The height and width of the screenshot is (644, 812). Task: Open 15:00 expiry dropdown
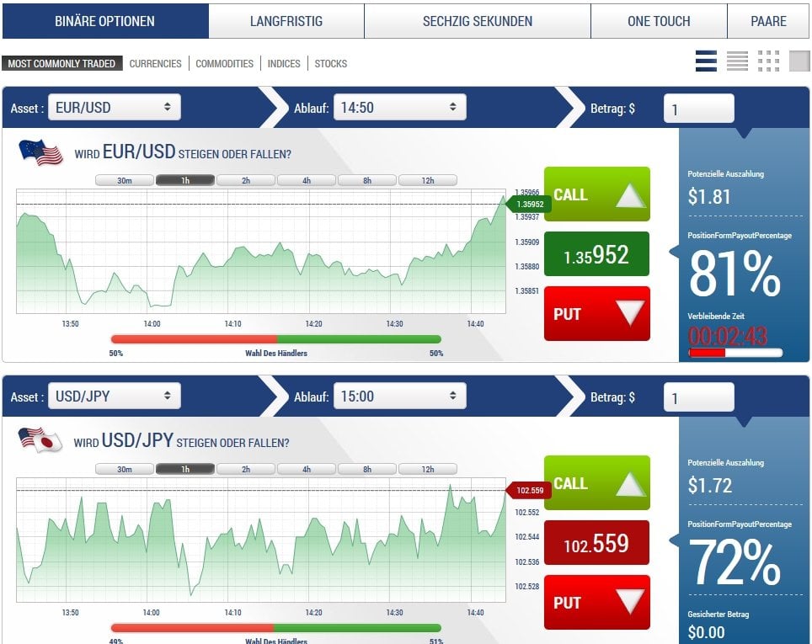pyautogui.click(x=400, y=396)
